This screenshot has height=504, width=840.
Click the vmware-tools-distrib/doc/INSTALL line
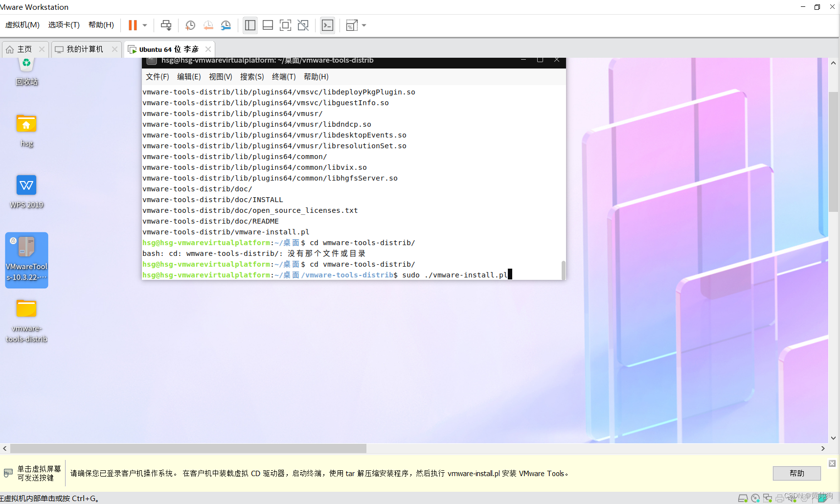click(x=213, y=200)
